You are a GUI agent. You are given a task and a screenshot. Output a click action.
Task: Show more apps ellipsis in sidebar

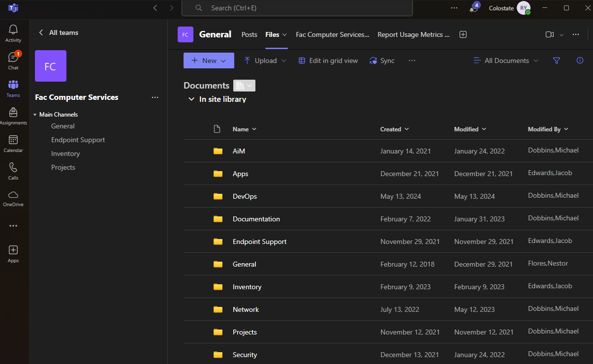[x=13, y=226]
